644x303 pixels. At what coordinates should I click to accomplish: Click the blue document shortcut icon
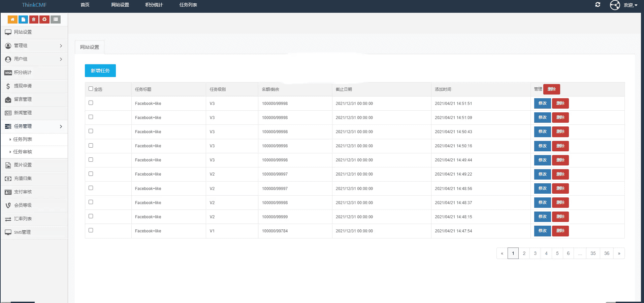pos(23,20)
